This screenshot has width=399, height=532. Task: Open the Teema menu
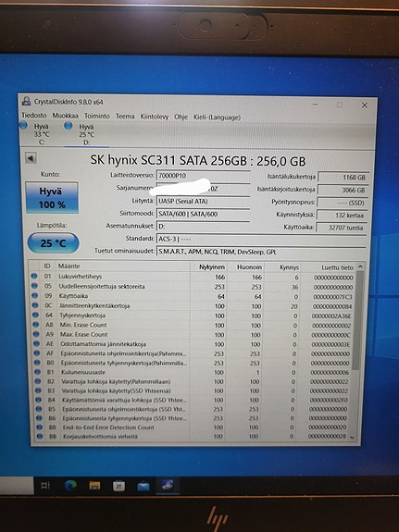click(125, 117)
